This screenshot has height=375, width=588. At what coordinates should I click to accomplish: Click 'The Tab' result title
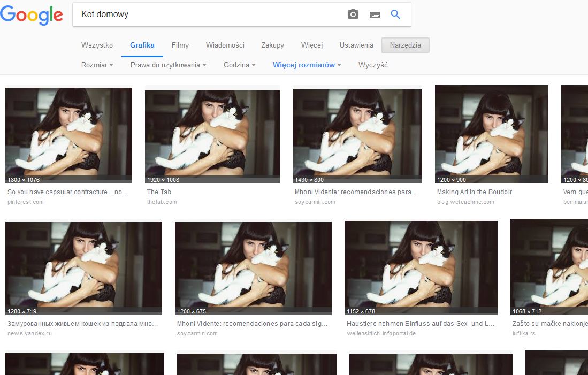(x=159, y=192)
